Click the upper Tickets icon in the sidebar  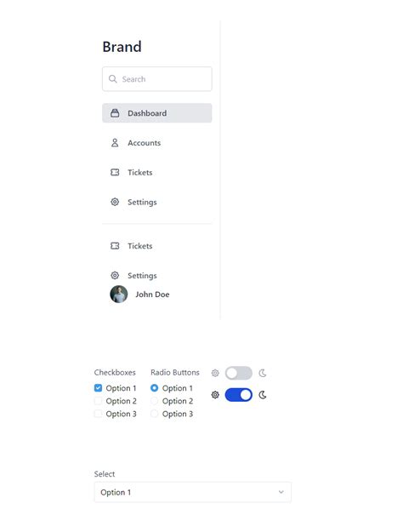tap(115, 172)
